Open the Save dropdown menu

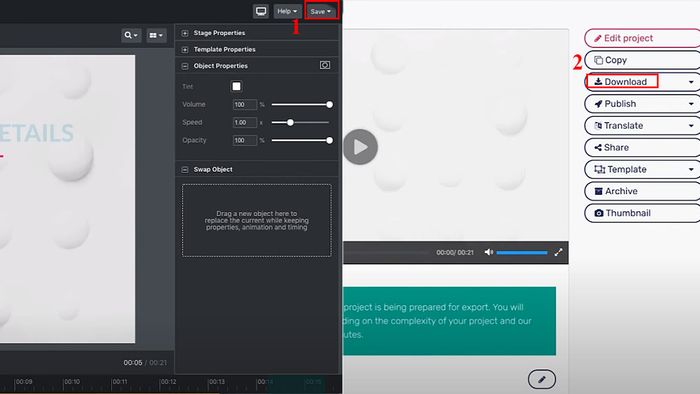coord(321,11)
